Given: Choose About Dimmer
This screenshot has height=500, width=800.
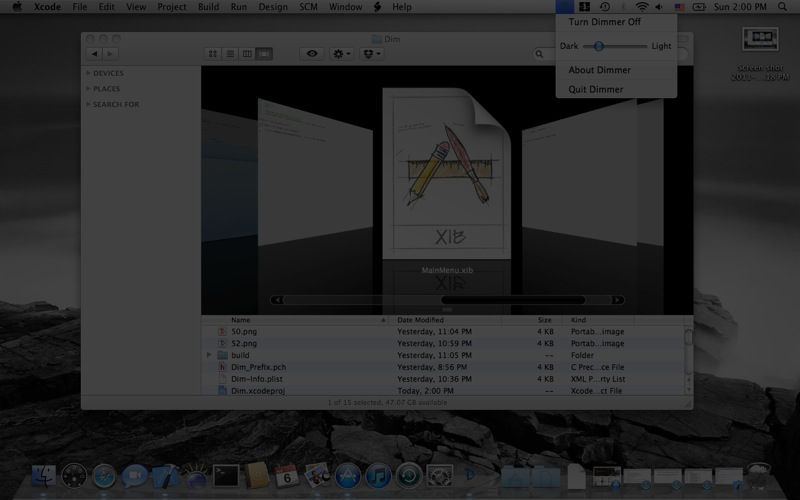Looking at the screenshot, I should [x=599, y=70].
